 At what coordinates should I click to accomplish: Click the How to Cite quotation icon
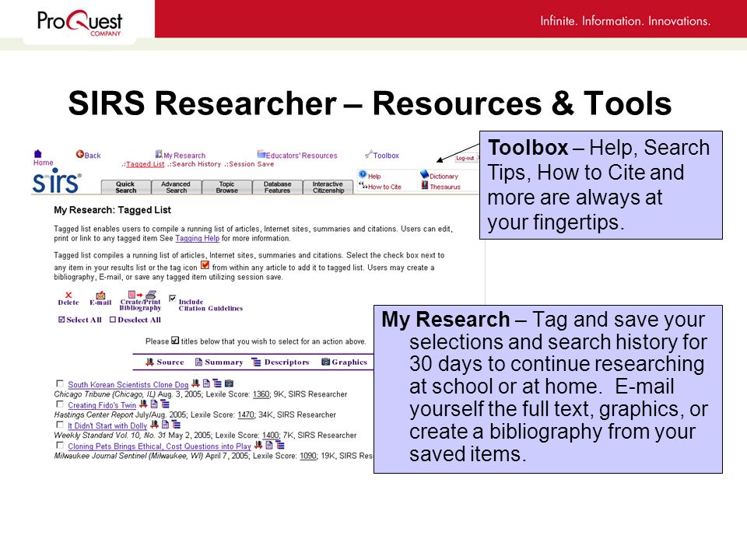(363, 185)
